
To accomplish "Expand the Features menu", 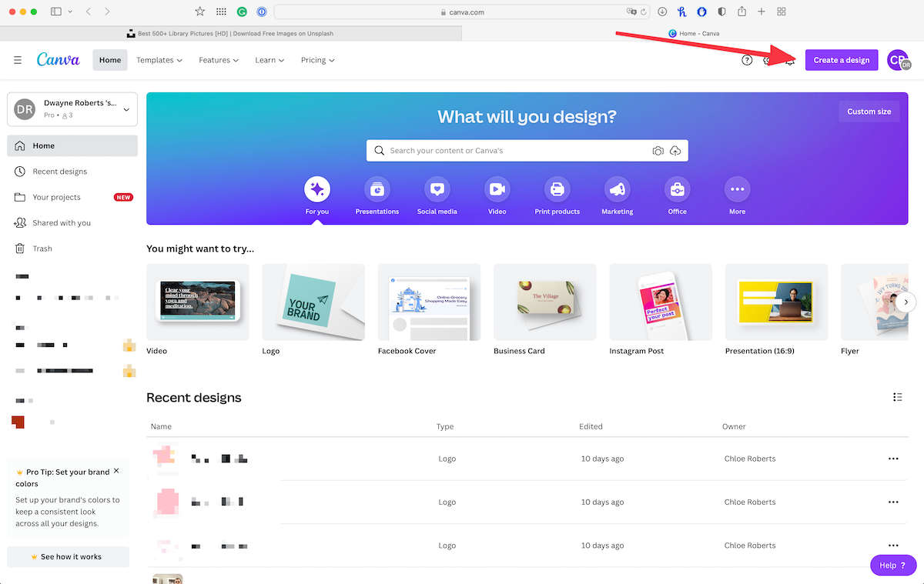I will tap(219, 60).
